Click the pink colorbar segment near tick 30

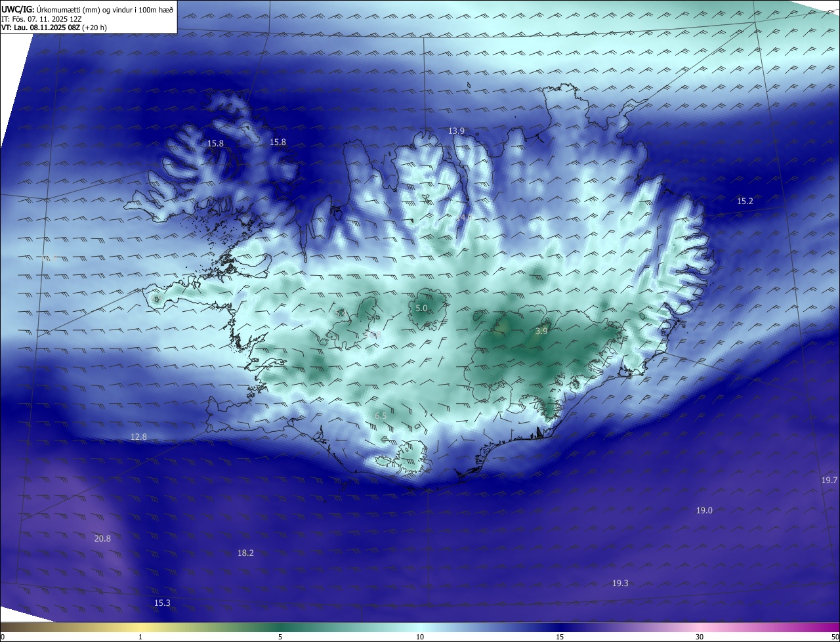pos(700,627)
